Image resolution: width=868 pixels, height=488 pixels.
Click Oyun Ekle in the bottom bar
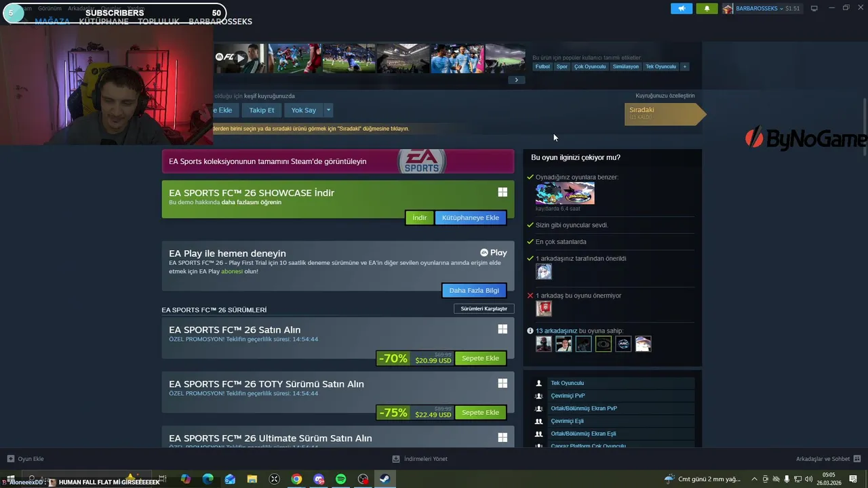pos(25,459)
